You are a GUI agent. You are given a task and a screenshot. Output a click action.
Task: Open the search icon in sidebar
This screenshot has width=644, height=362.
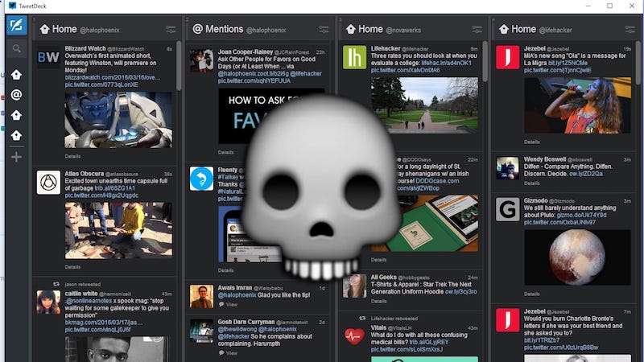(16, 49)
